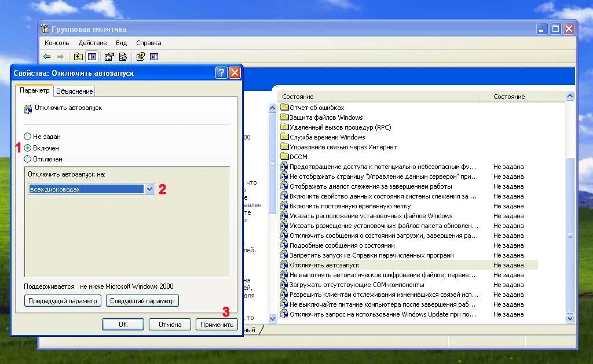This screenshot has width=593, height=364.
Task: Switch to the Объяснение tab
Action: [x=75, y=91]
